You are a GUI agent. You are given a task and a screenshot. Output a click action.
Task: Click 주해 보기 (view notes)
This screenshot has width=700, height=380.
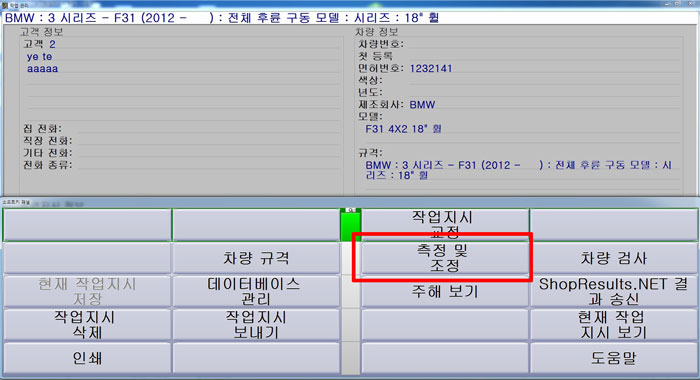(x=445, y=291)
